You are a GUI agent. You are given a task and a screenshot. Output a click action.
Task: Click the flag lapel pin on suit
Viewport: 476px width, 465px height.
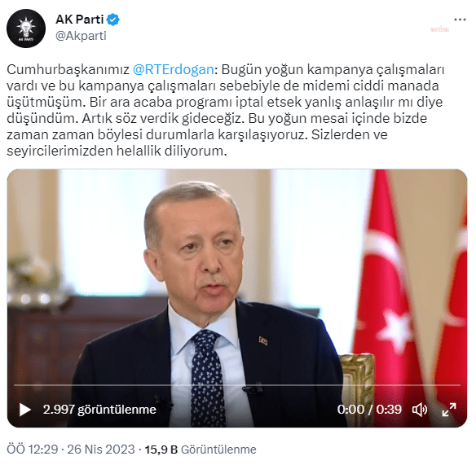click(x=263, y=340)
